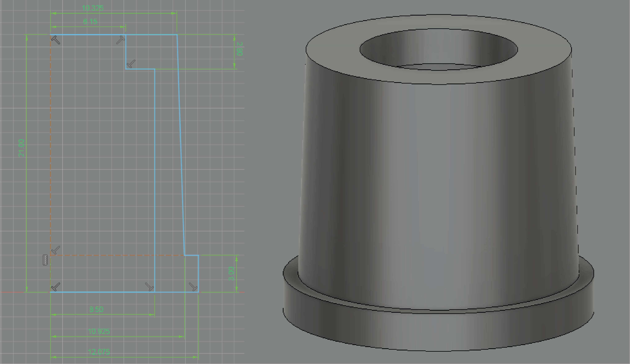
Task: Click the 2.80 step depth dimension
Action: [239, 49]
